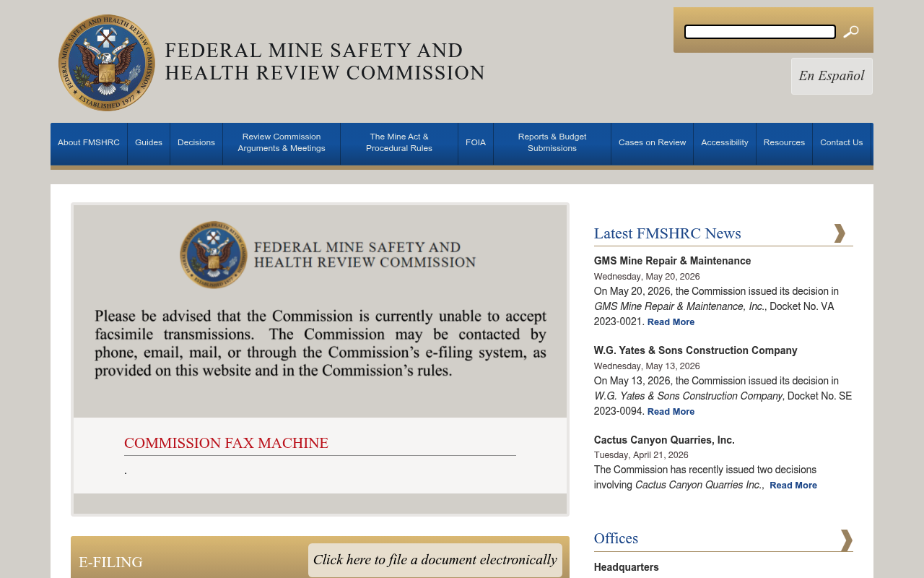
Task: Open Reports & Budget Submissions menu
Action: [x=552, y=143]
